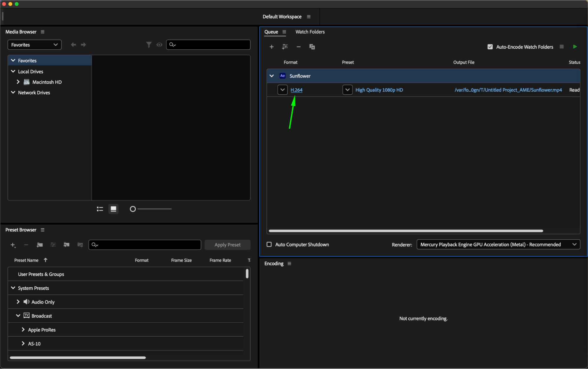The height and width of the screenshot is (369, 588).
Task: Click the green Start Queue play button
Action: [x=575, y=47]
